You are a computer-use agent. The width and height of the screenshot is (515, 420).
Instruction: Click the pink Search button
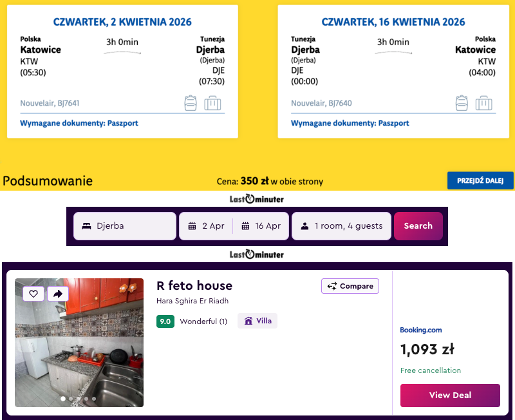point(418,226)
